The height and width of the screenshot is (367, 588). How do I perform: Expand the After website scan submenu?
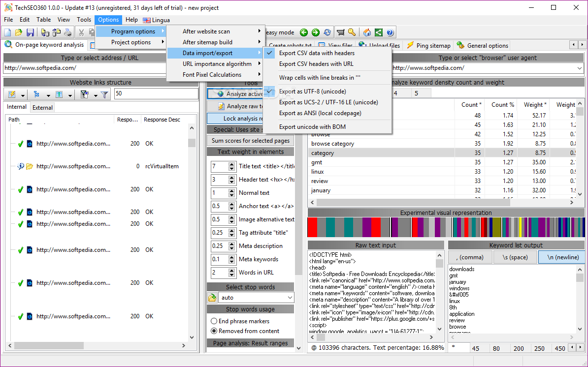pos(215,31)
